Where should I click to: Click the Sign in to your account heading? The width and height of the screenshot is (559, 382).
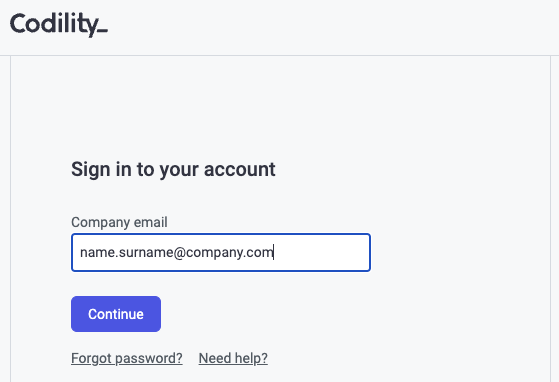173,169
